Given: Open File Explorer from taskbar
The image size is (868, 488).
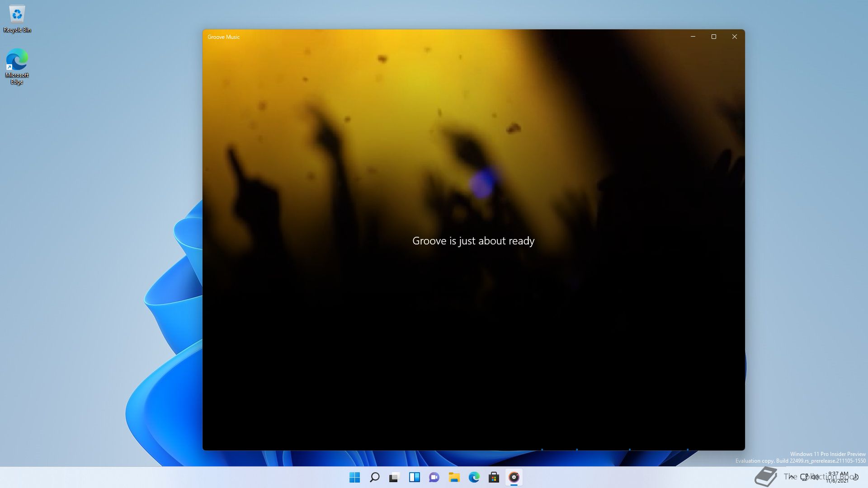Looking at the screenshot, I should (454, 477).
